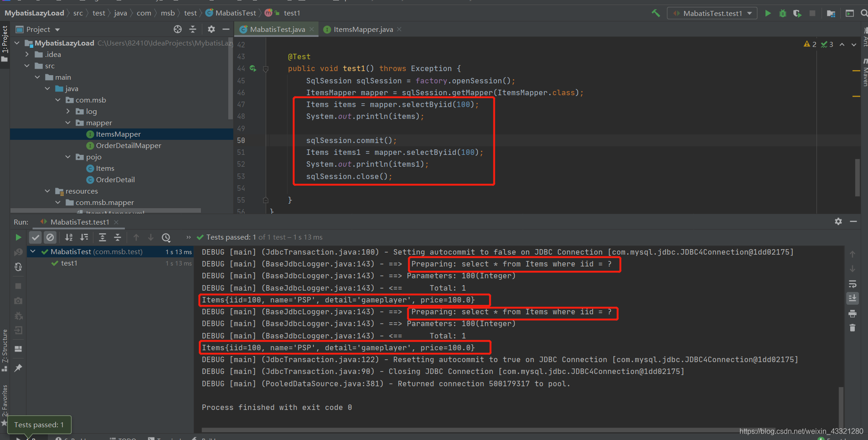Viewport: 868px width, 440px height.
Task: Go to next highlighted problem arrow
Action: click(x=854, y=44)
